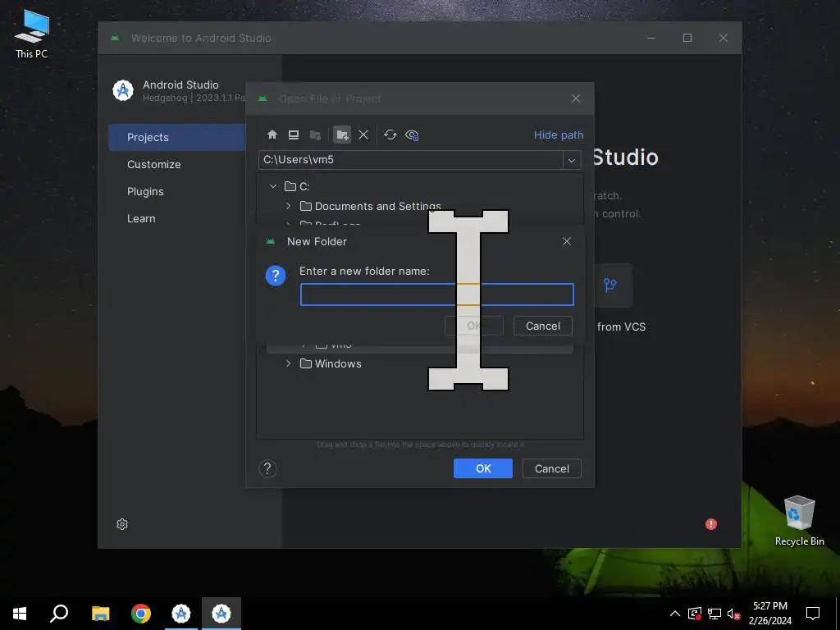The width and height of the screenshot is (840, 630).
Task: Create a New Folder toolbar icon
Action: pyautogui.click(x=342, y=135)
